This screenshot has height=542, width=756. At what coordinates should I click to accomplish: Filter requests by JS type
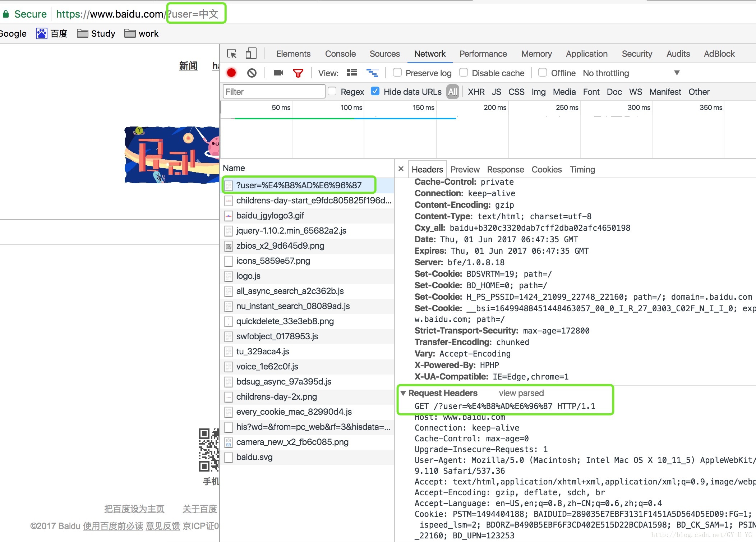[x=496, y=92]
